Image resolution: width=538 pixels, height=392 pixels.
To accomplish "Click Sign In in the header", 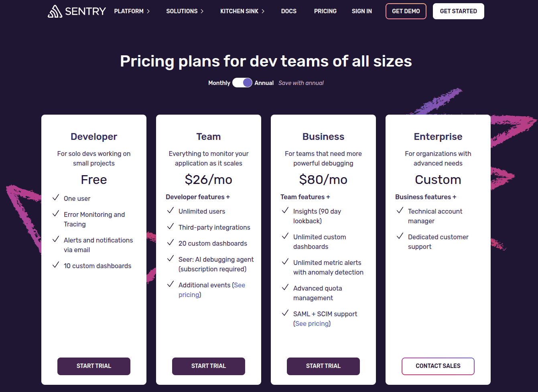I will click(361, 11).
